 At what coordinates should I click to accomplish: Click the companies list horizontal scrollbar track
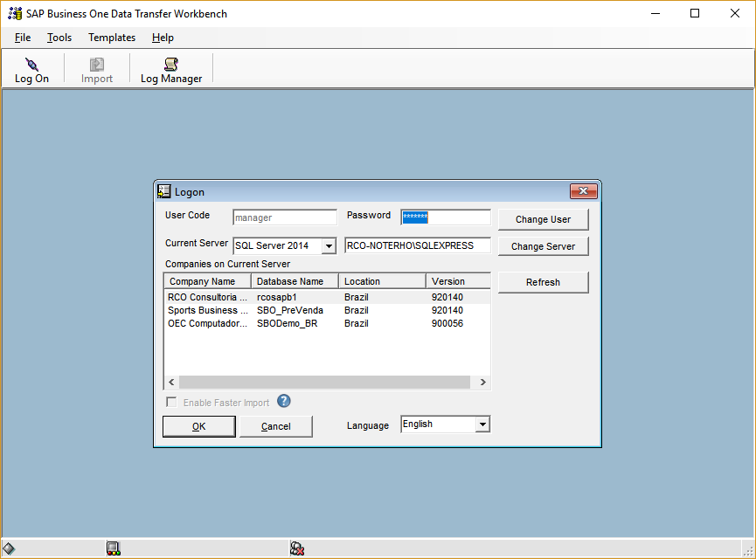[324, 383]
